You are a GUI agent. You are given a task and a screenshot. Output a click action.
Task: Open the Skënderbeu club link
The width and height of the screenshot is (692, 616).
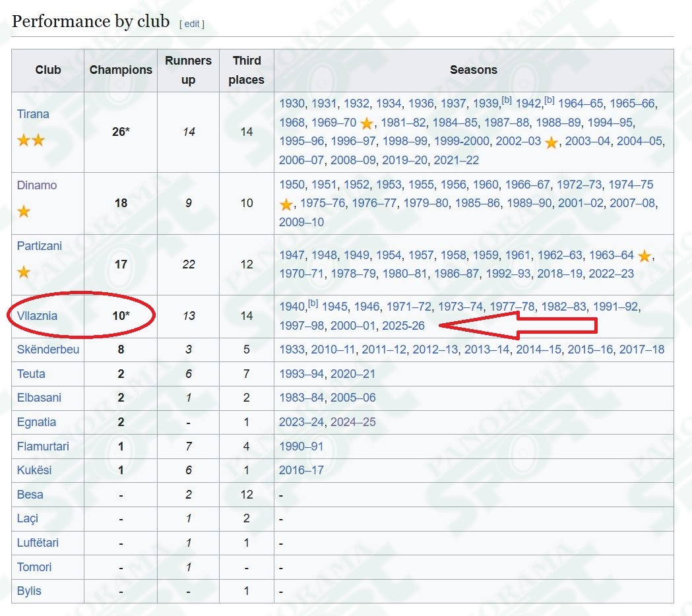point(48,350)
